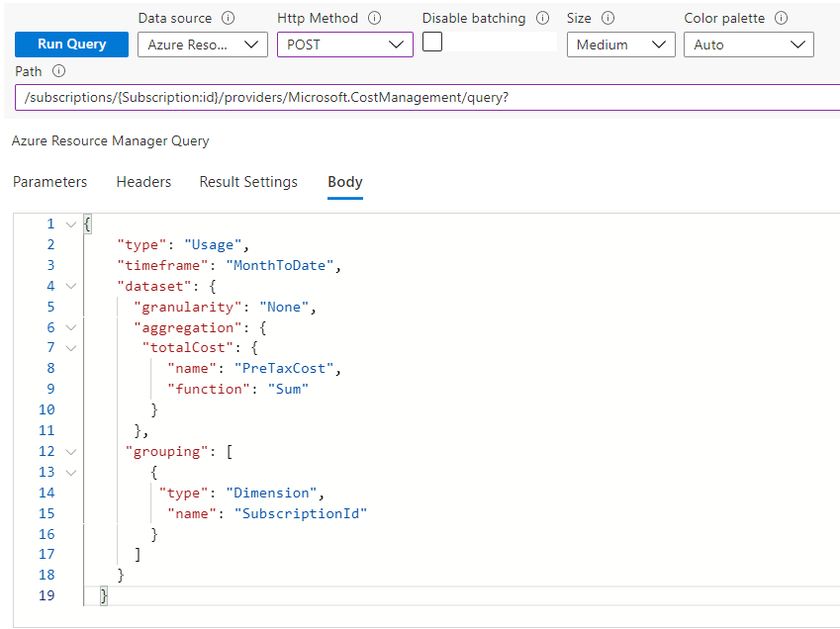The image size is (840, 629).
Task: Click the Data source info icon
Action: point(229,18)
